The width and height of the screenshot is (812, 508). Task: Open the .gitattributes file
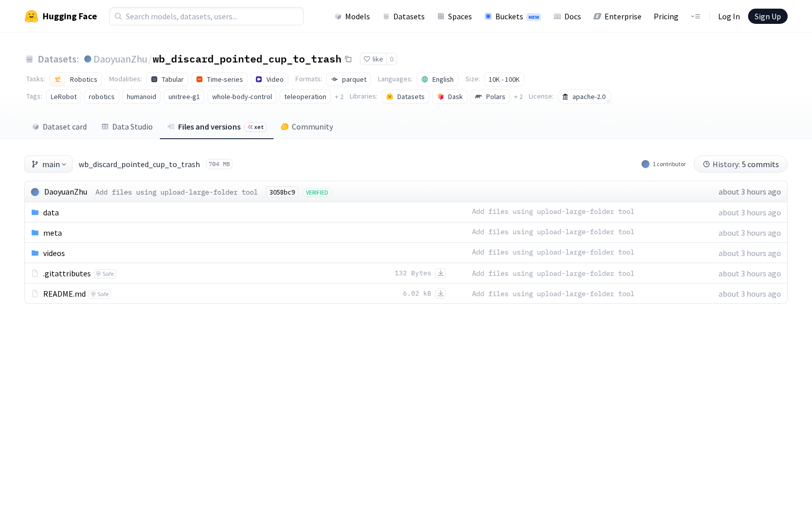67,273
